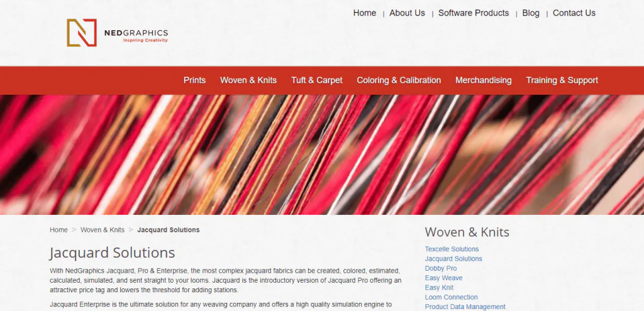This screenshot has height=311, width=644.
Task: Open Tuft & Carpet section
Action: tap(317, 80)
